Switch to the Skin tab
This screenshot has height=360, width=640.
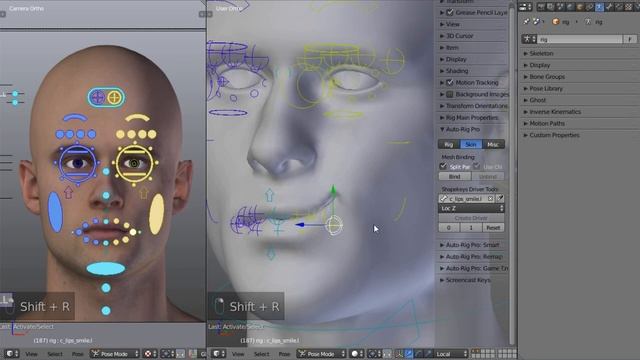coord(471,144)
